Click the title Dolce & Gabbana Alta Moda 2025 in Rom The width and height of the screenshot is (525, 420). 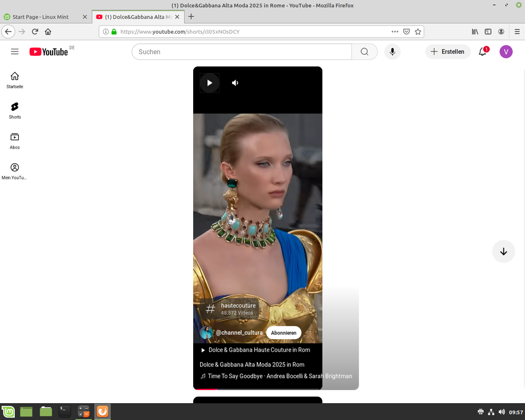[252, 364]
